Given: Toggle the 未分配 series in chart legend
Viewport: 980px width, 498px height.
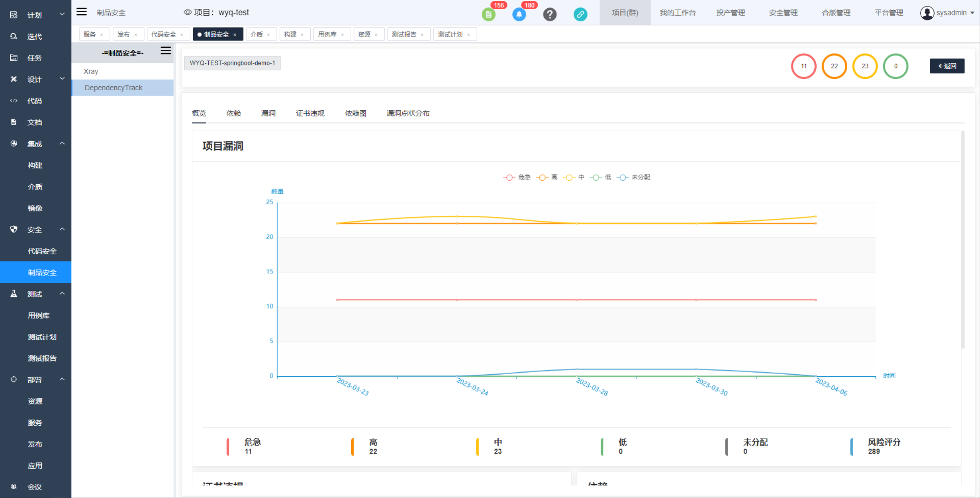Looking at the screenshot, I should point(633,177).
